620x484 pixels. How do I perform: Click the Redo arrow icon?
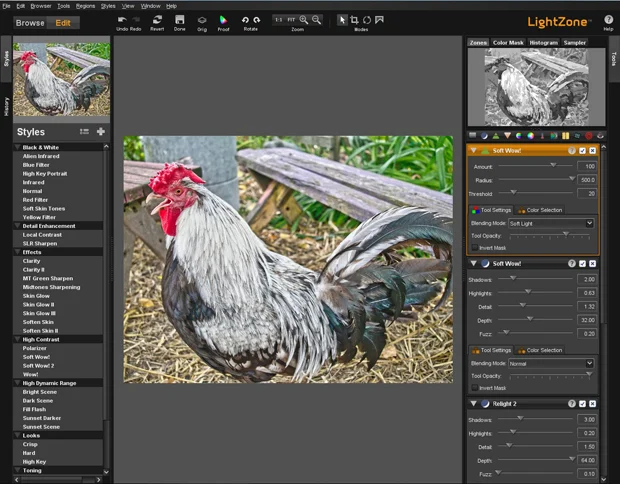coord(136,20)
